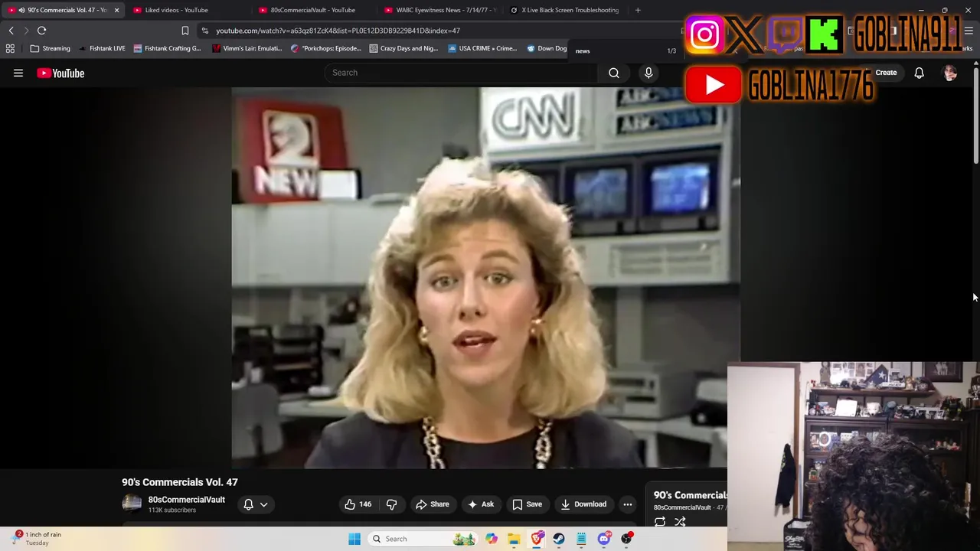The height and width of the screenshot is (551, 980).
Task: Switch to the Liked videos tab
Action: 175,10
